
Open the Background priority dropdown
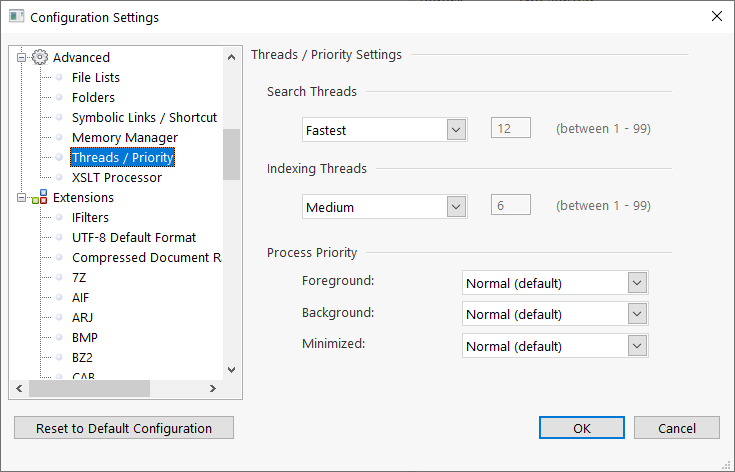[x=555, y=314]
